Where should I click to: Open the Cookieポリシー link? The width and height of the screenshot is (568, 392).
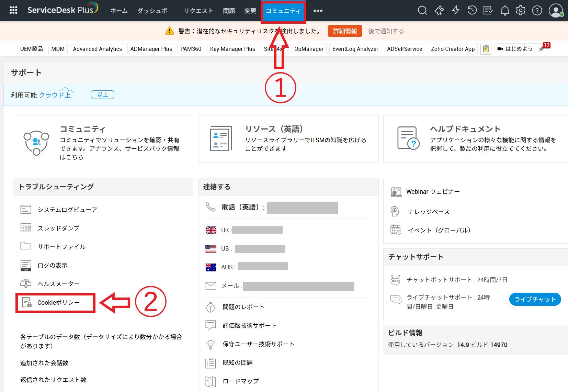(58, 303)
